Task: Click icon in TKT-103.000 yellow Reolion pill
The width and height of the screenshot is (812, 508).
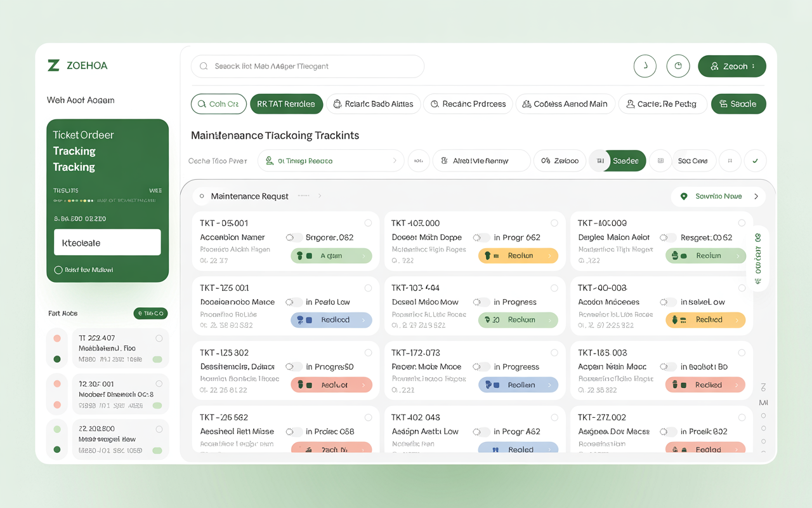Action: click(x=488, y=256)
